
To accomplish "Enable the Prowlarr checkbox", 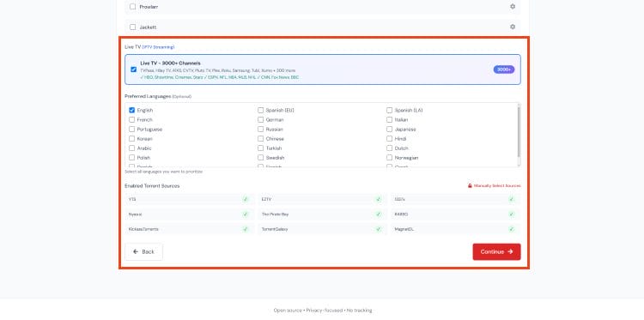I will [x=132, y=7].
